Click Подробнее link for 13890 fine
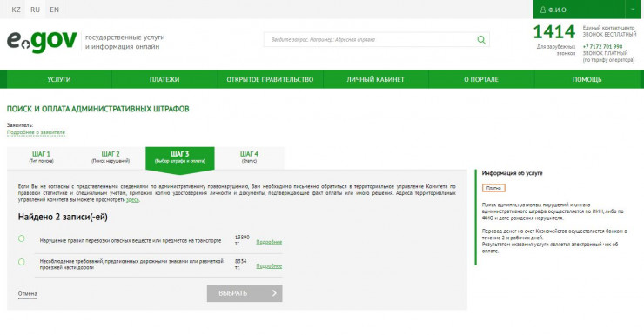This screenshot has height=335, width=644. pyautogui.click(x=269, y=242)
